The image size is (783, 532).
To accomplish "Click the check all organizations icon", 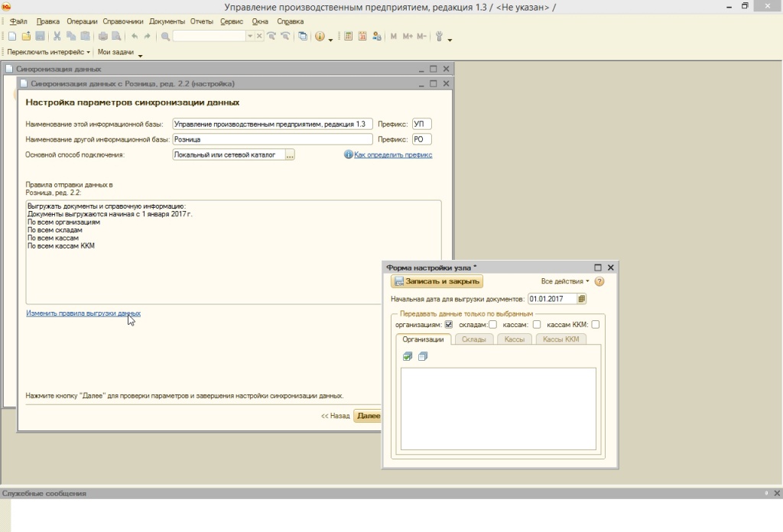I will tap(408, 356).
